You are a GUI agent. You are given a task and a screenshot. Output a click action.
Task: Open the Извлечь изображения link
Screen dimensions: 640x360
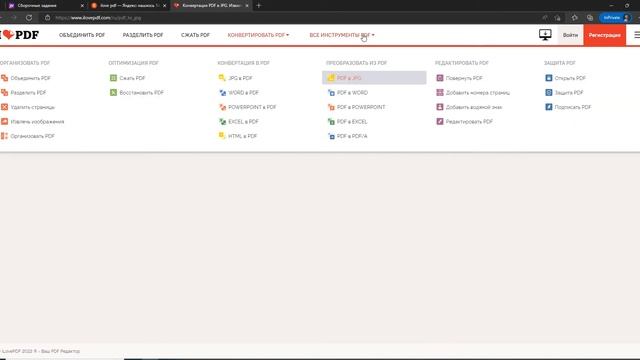coord(38,122)
